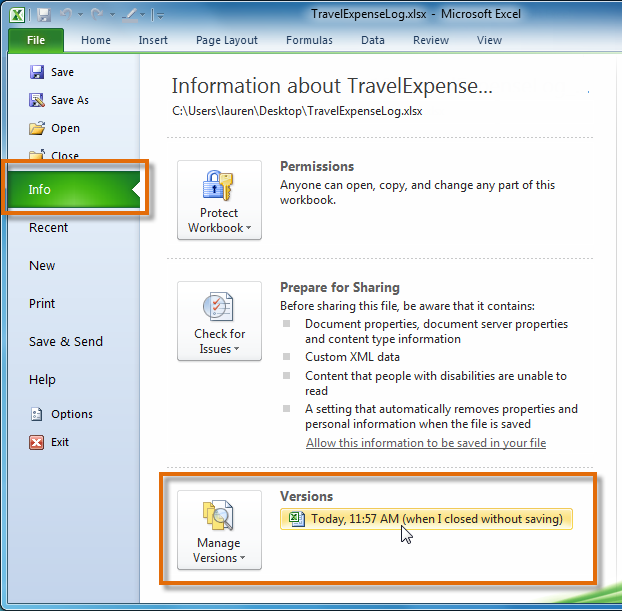
Task: Open the Save & Send section
Action: [66, 342]
